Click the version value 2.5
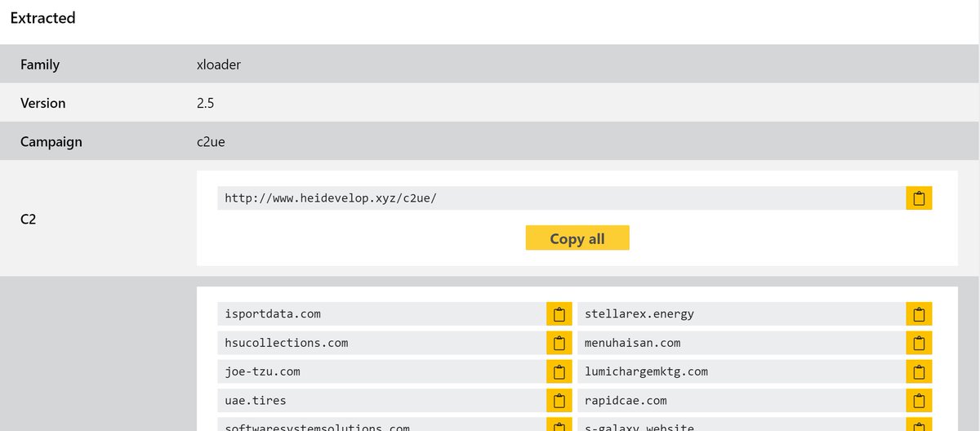Viewport: 980px width, 431px height. click(x=206, y=103)
